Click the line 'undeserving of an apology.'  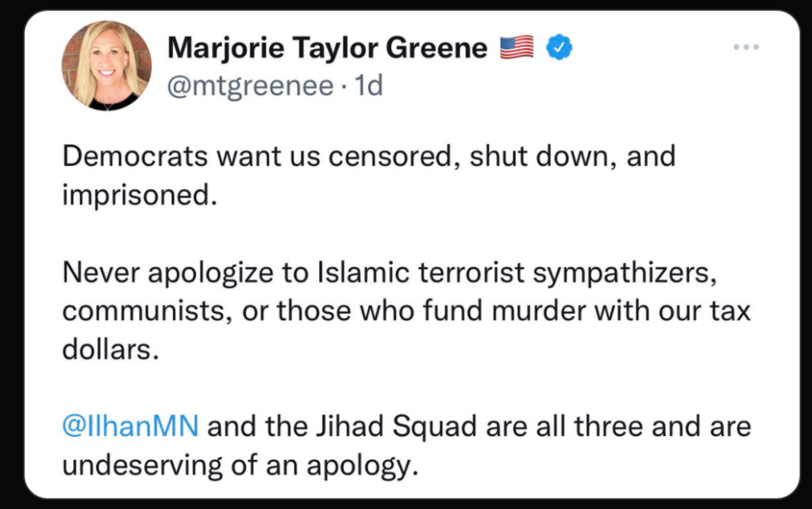(239, 465)
